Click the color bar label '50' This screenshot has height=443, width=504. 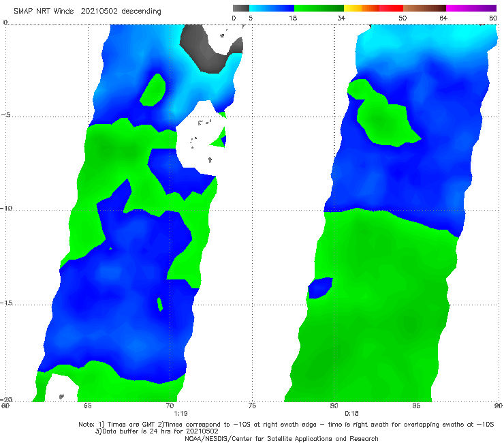coord(403,18)
